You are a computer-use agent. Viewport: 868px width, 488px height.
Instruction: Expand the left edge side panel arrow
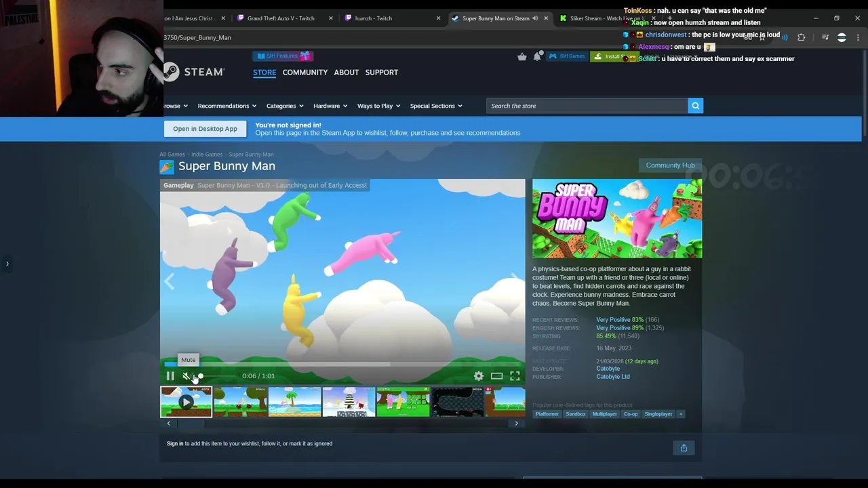[7, 264]
